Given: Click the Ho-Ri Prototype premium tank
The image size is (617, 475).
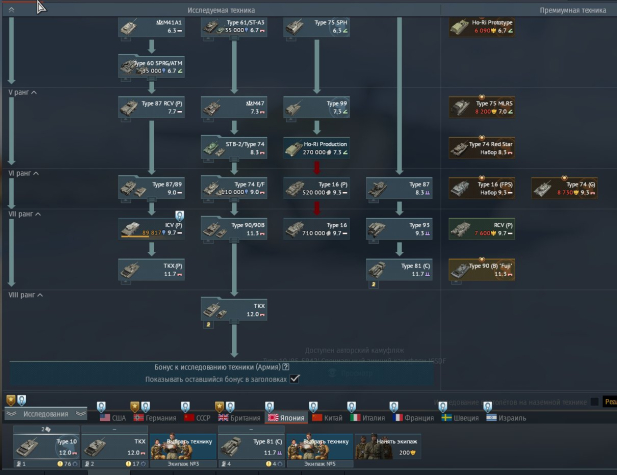Looking at the screenshot, I should pos(482,26).
